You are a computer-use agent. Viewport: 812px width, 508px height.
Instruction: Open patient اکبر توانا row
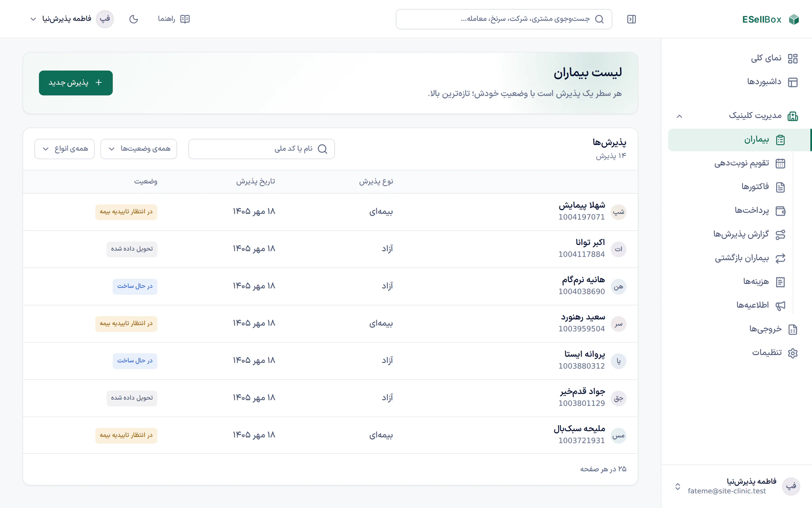(x=331, y=249)
